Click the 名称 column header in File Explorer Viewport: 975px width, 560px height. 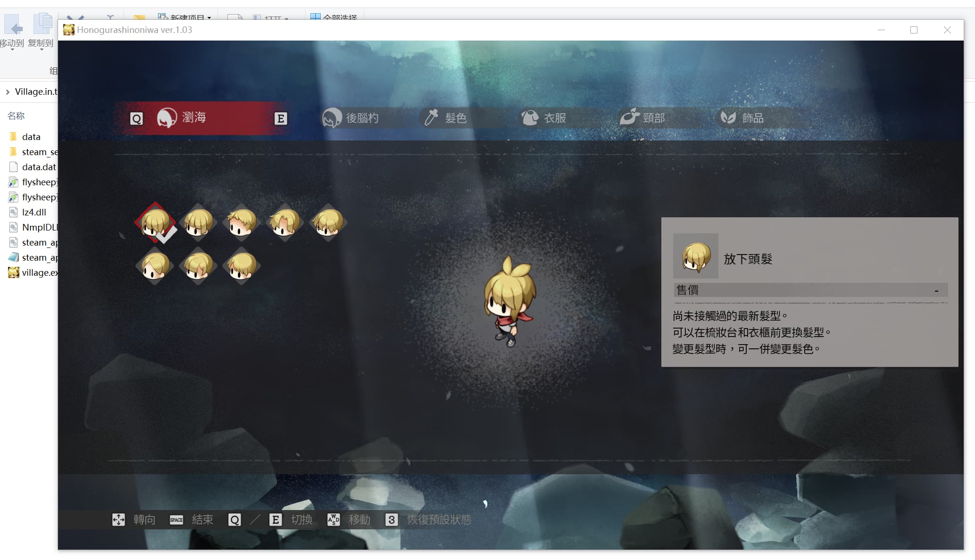(16, 116)
